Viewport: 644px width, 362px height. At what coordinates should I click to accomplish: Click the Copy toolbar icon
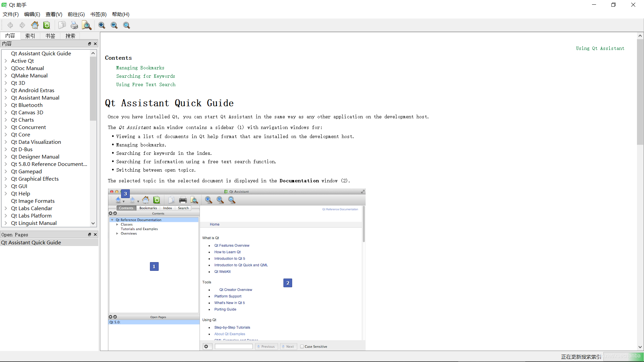[62, 25]
